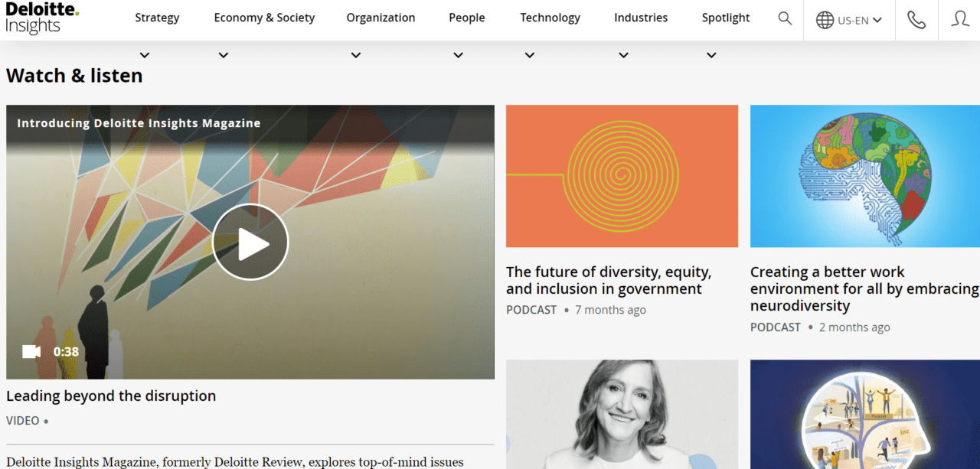Click the orange spiral podcast thumbnail

pyautogui.click(x=622, y=176)
